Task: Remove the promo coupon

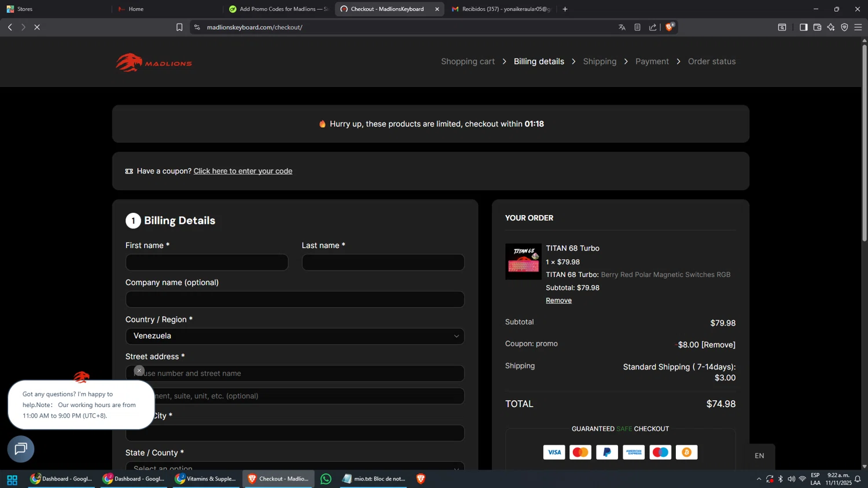Action: [x=718, y=345]
